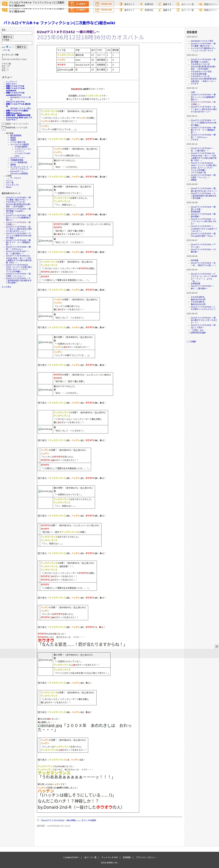Click ここを編集 in right sidebar
This screenshot has width=219, height=868.
(191, 341)
